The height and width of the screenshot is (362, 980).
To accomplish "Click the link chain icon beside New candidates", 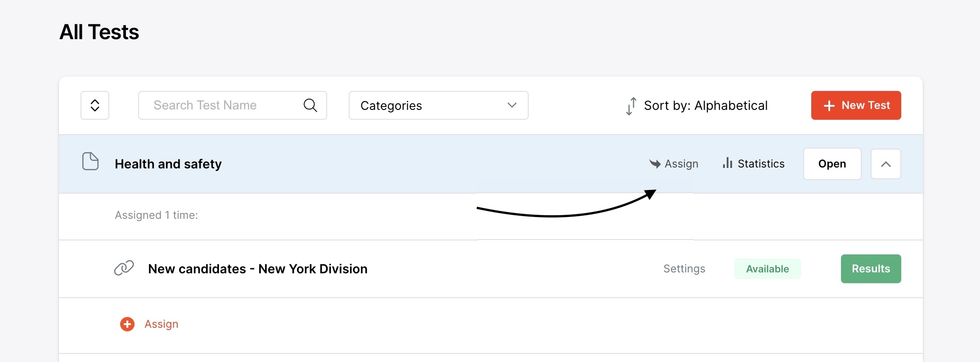I will tap(124, 268).
